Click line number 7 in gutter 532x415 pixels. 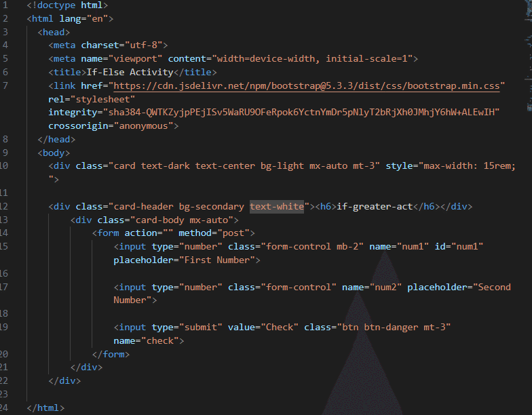tap(5, 85)
